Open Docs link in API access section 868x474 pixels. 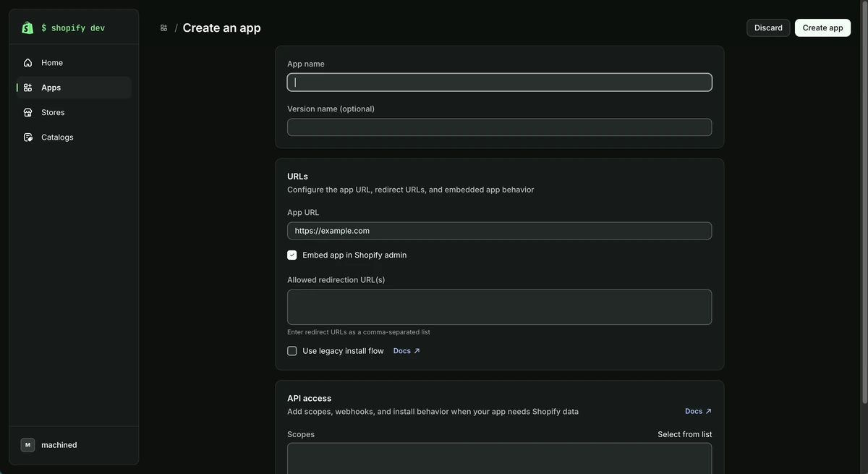point(698,411)
